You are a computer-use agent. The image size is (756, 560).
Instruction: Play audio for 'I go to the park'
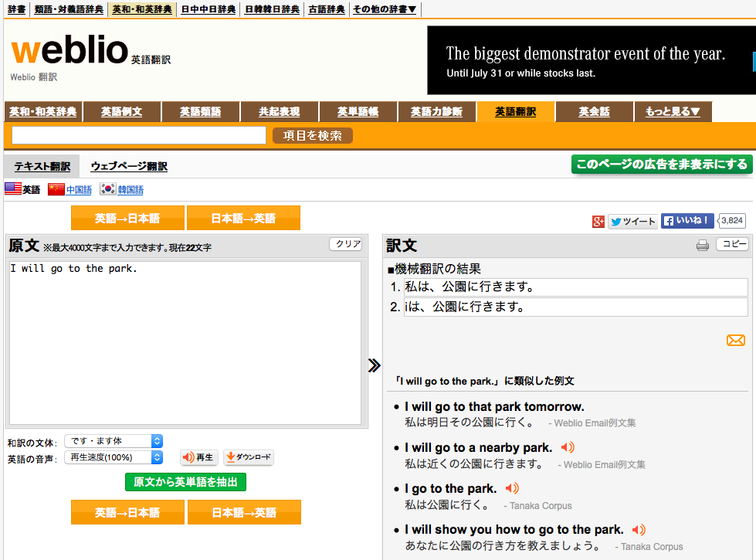511,488
